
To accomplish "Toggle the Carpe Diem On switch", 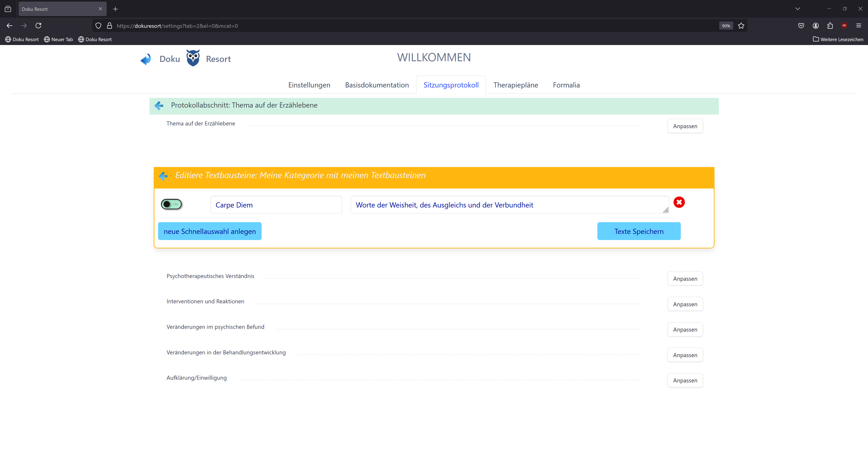I will tap(171, 204).
